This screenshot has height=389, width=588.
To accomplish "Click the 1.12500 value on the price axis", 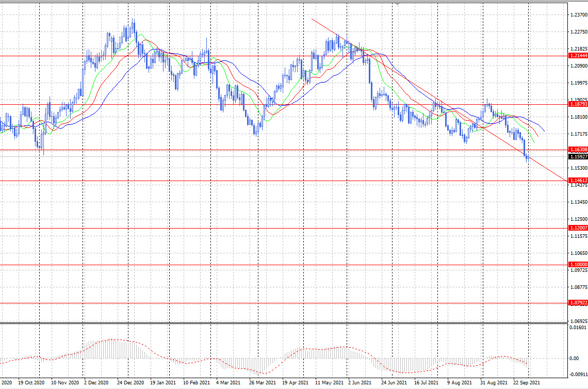I will (x=579, y=219).
